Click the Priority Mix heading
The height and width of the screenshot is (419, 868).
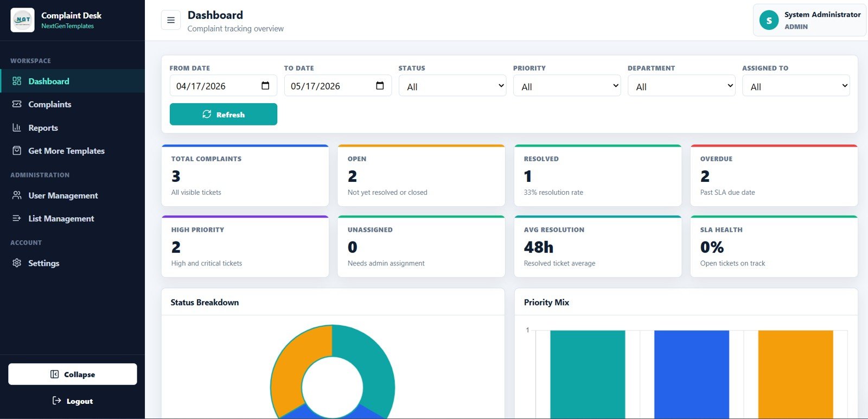(546, 302)
